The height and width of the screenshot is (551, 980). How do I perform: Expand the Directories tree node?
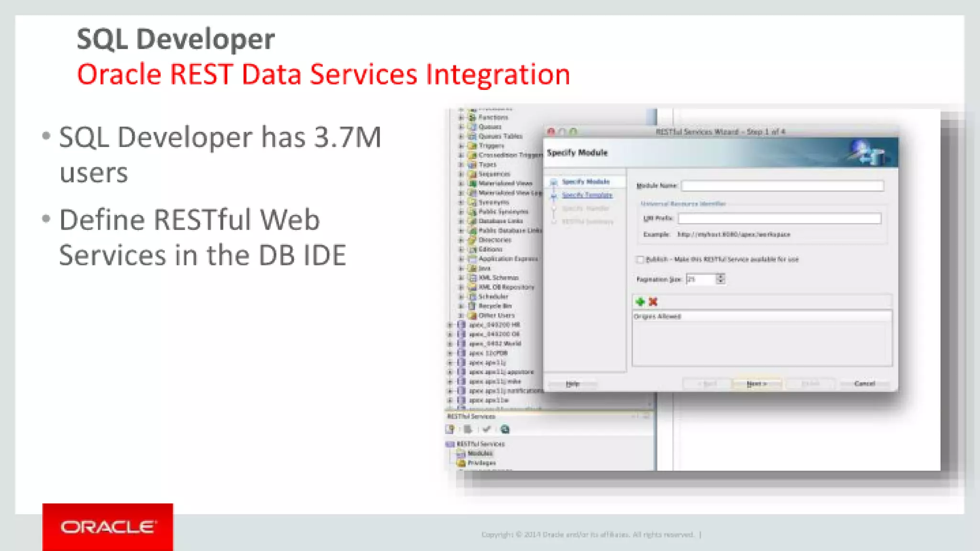coord(461,240)
